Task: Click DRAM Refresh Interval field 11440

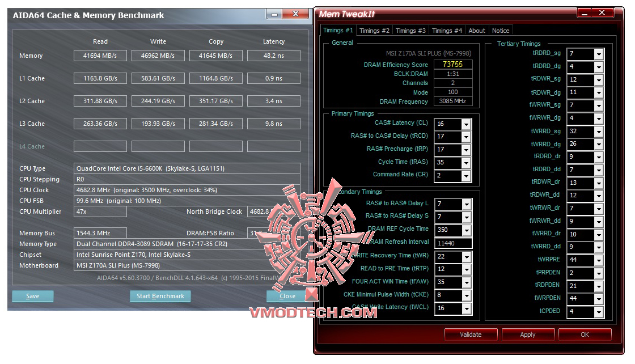Action: [x=453, y=243]
